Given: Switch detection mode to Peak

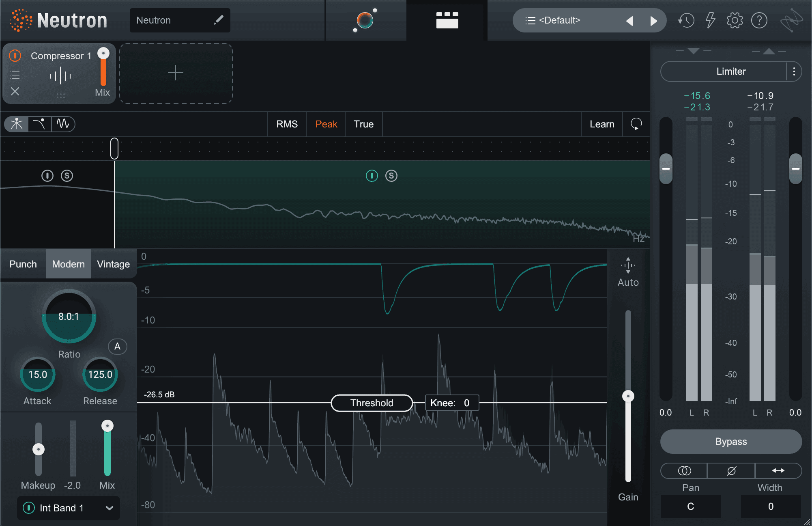Looking at the screenshot, I should coord(326,124).
